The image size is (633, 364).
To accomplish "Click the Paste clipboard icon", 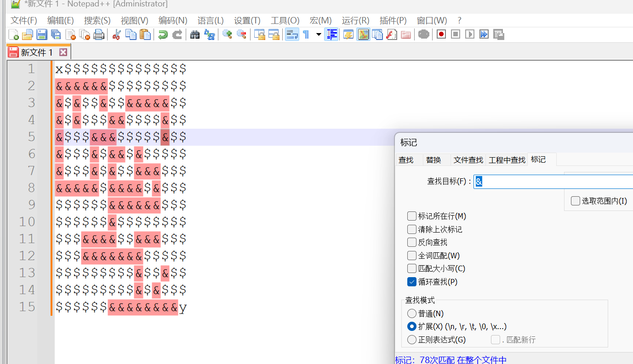I will (145, 34).
